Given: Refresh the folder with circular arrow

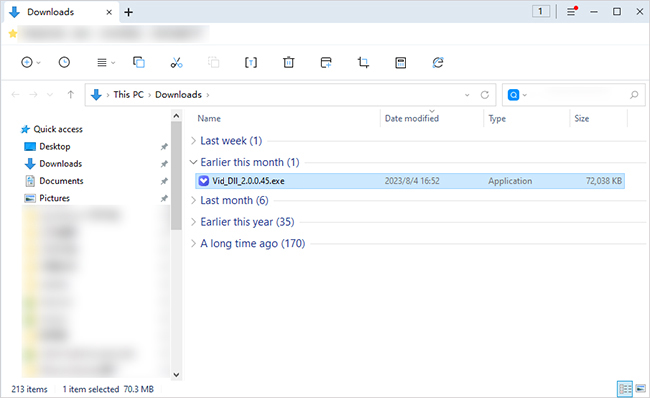Looking at the screenshot, I should 485,95.
